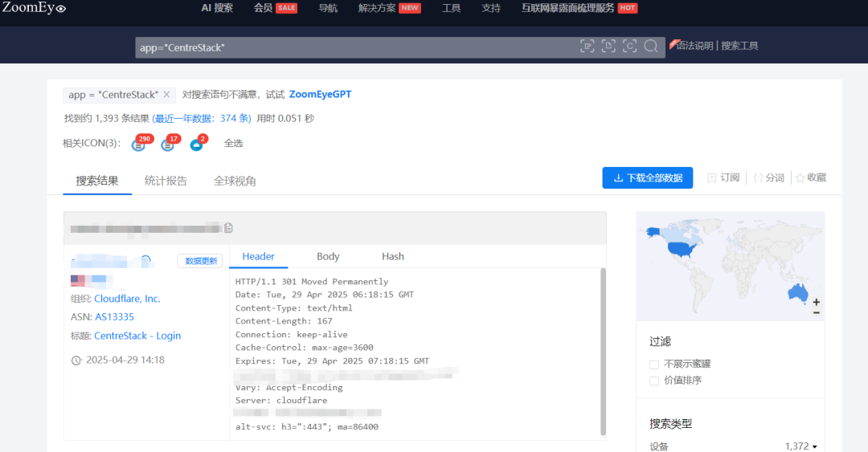
Task: Click the 数据更新 button
Action: pyautogui.click(x=200, y=261)
